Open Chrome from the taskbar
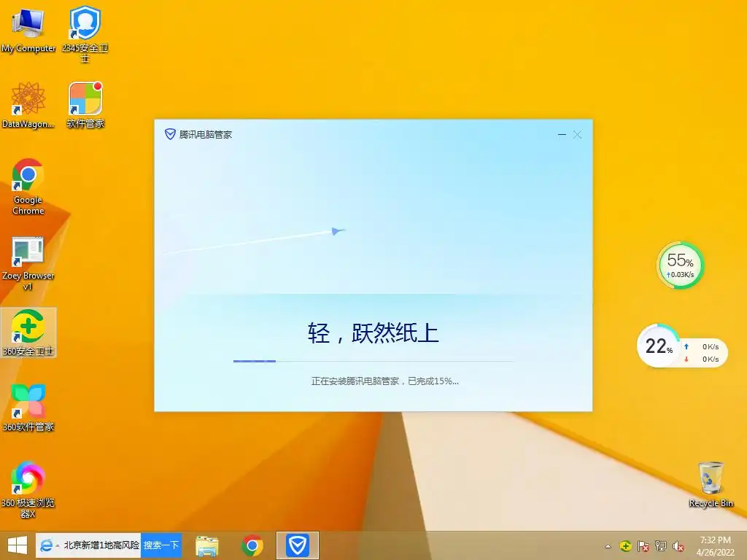 [252, 545]
